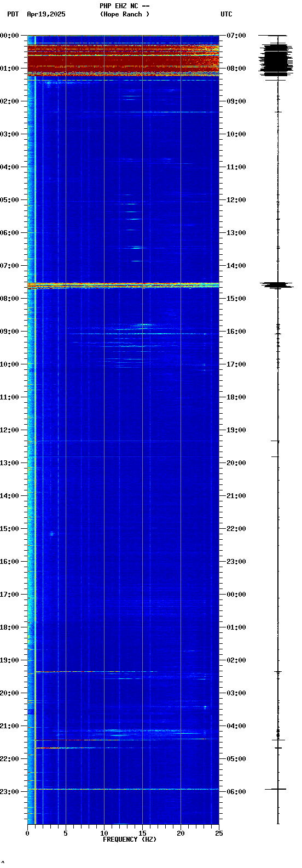Click the 20 tick label on frequency axis

(x=181, y=833)
